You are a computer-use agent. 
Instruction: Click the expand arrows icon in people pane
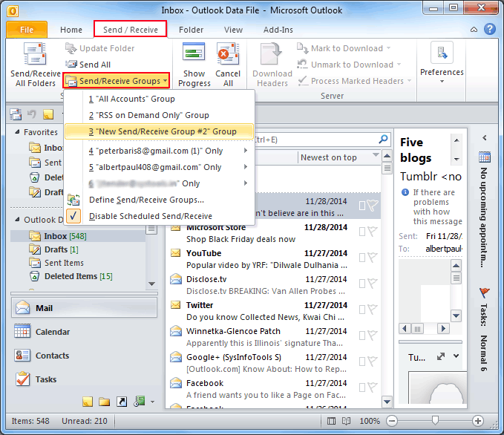coord(441,356)
